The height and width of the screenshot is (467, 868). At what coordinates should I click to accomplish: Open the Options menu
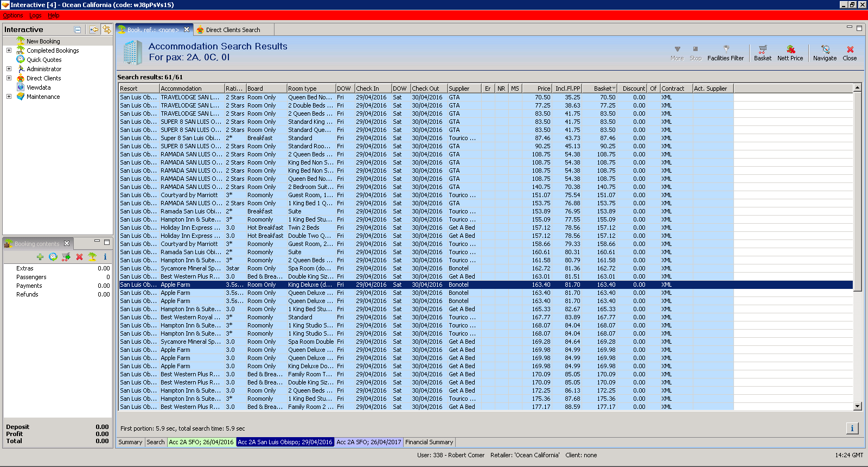pos(12,15)
